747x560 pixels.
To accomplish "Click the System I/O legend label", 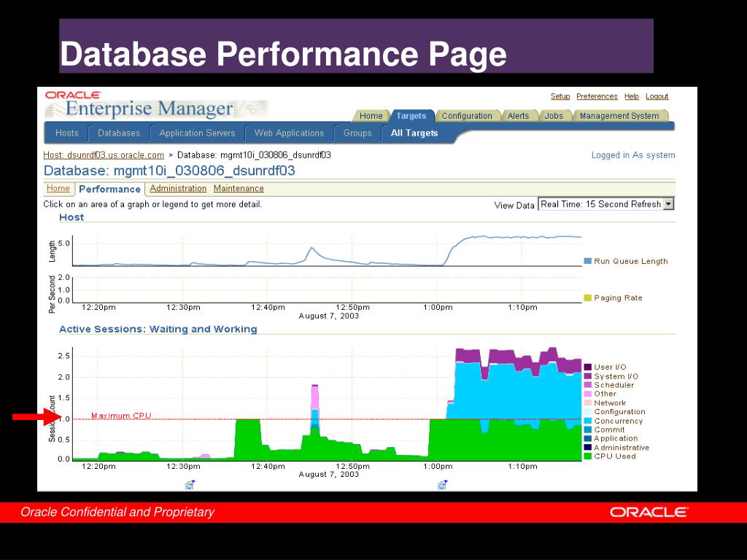I will pyautogui.click(x=616, y=376).
